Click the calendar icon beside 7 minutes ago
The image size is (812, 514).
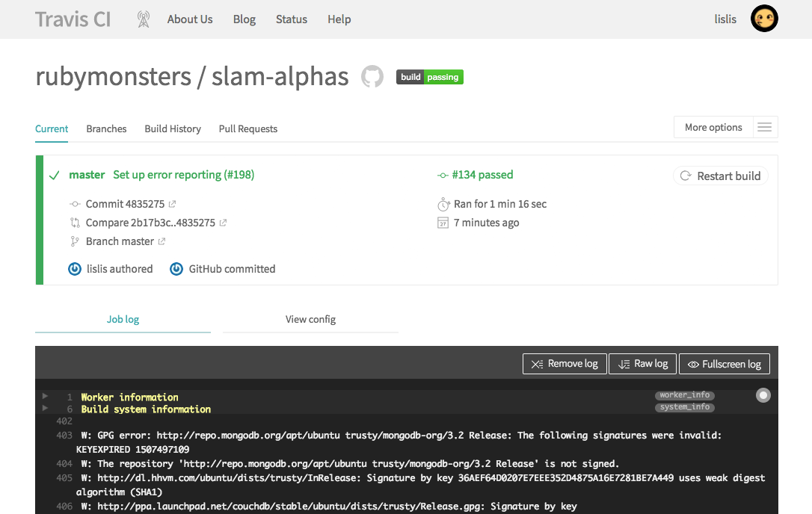pyautogui.click(x=443, y=223)
